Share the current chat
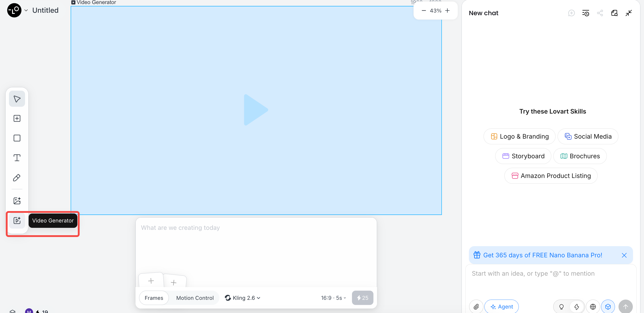The image size is (644, 313). coord(600,13)
